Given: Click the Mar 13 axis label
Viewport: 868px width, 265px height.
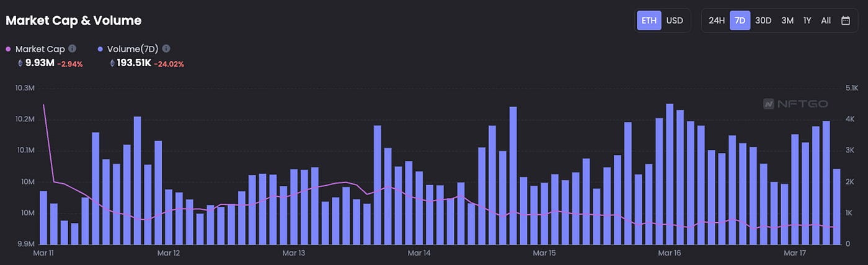Looking at the screenshot, I should 294,253.
